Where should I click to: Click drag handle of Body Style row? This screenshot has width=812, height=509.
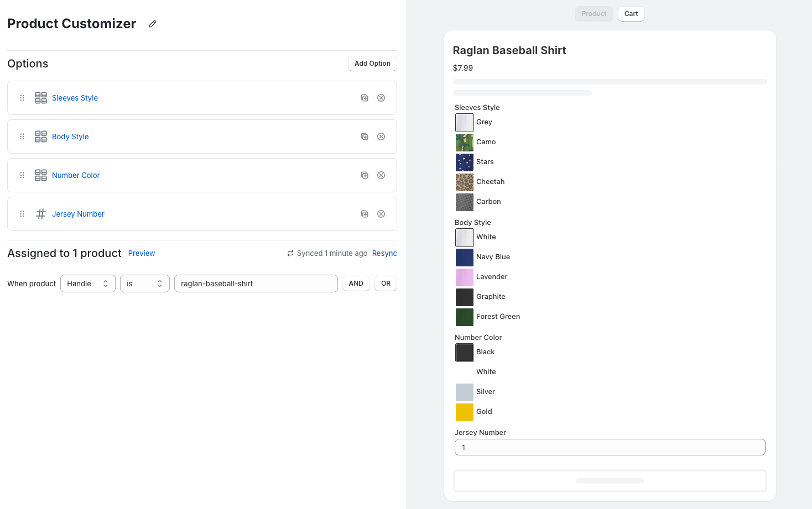point(22,137)
